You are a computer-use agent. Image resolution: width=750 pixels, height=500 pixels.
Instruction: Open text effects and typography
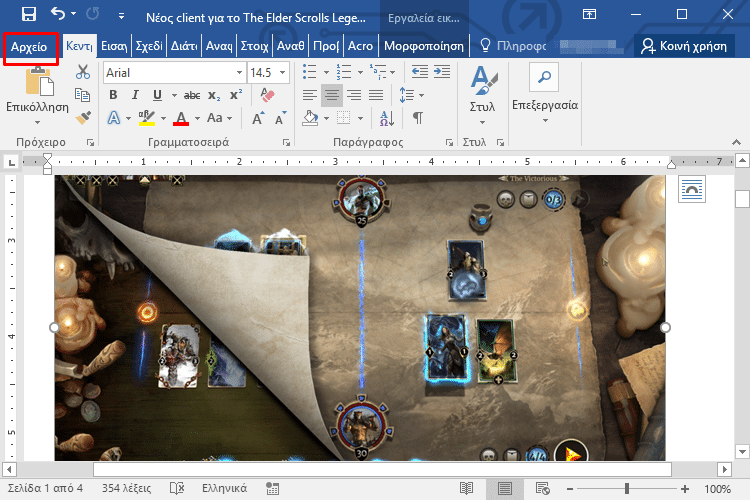[x=114, y=117]
